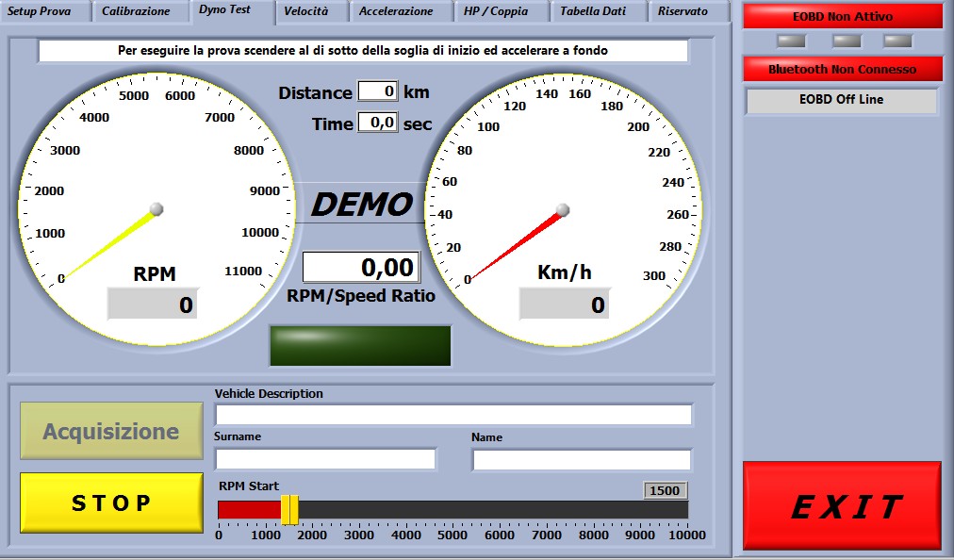This screenshot has width=954, height=560.
Task: Open the Accelerazione tab
Action: click(x=396, y=11)
